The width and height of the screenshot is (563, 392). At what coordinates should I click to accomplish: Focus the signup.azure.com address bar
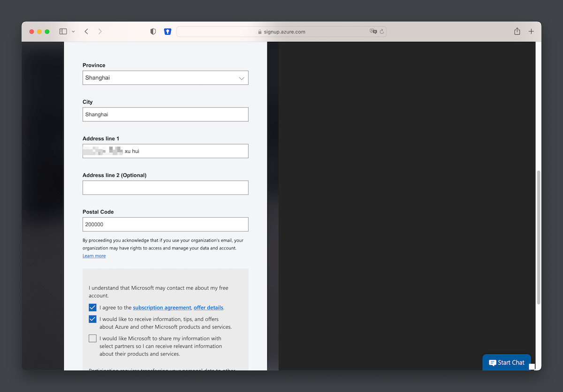click(281, 31)
